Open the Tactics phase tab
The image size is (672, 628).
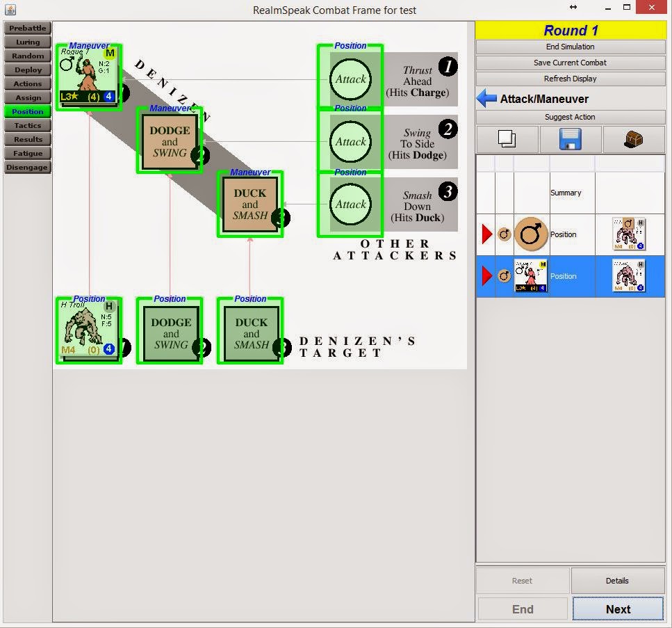[27, 126]
